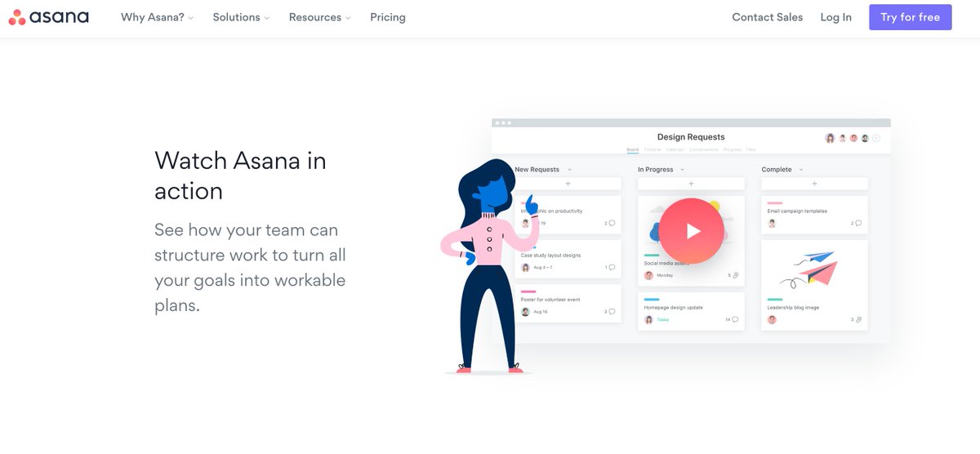Click the Aug 4 – 7 due date
This screenshot has height=454, width=980.
coord(543,268)
